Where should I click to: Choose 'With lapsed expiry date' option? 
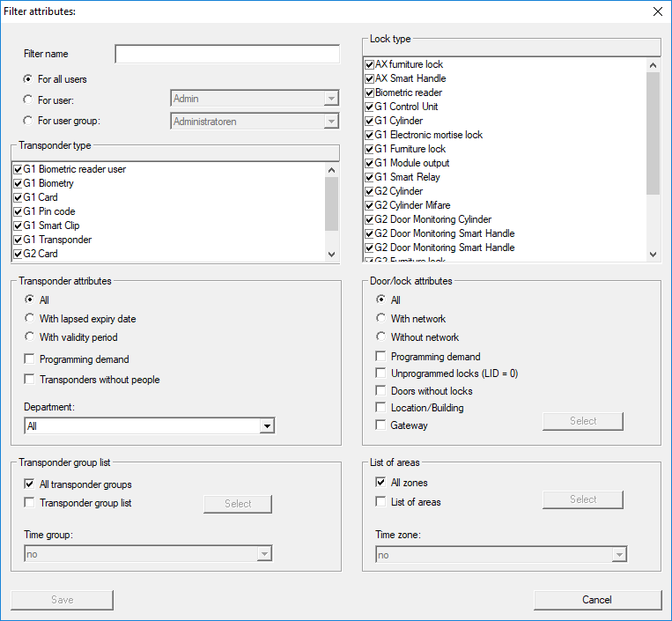[29, 319]
